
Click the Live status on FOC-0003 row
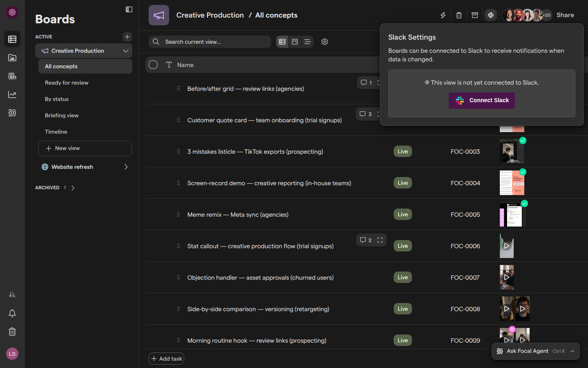403,151
